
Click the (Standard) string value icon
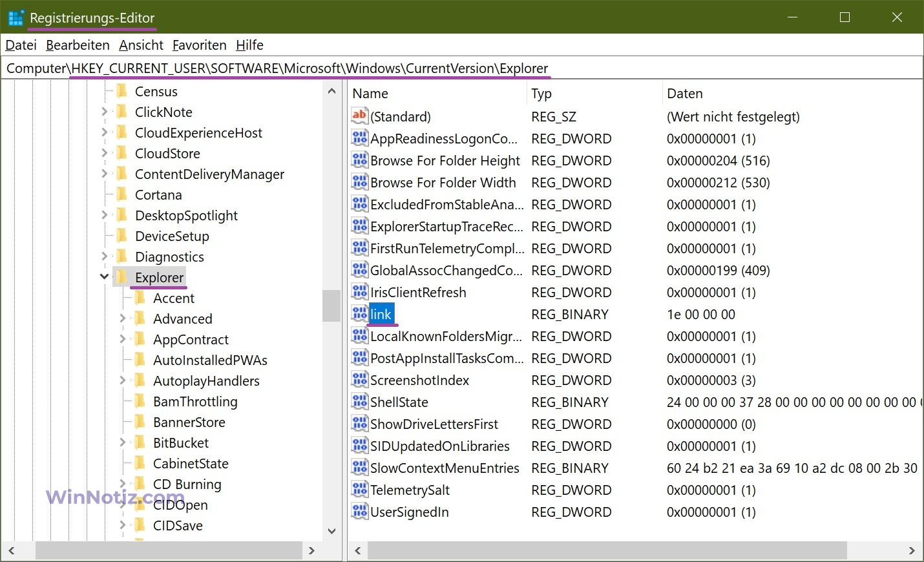pos(359,116)
